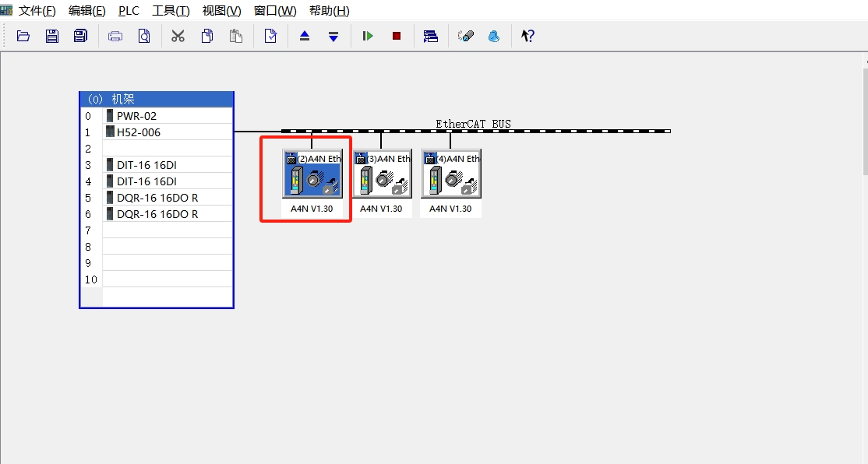Select the (3)A4N EtherCAT device
868x464 pixels.
click(382, 174)
